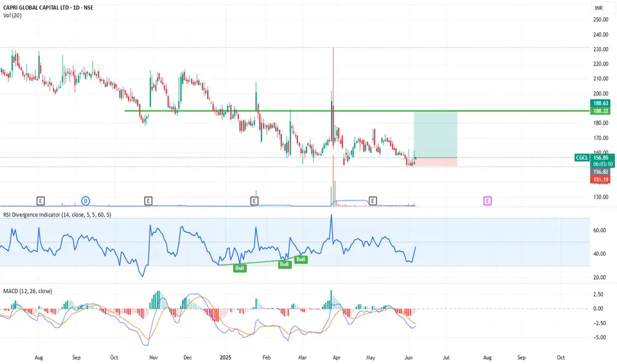Open the INR currency selector
Viewport: 617px width, 364px height.
pos(598,8)
